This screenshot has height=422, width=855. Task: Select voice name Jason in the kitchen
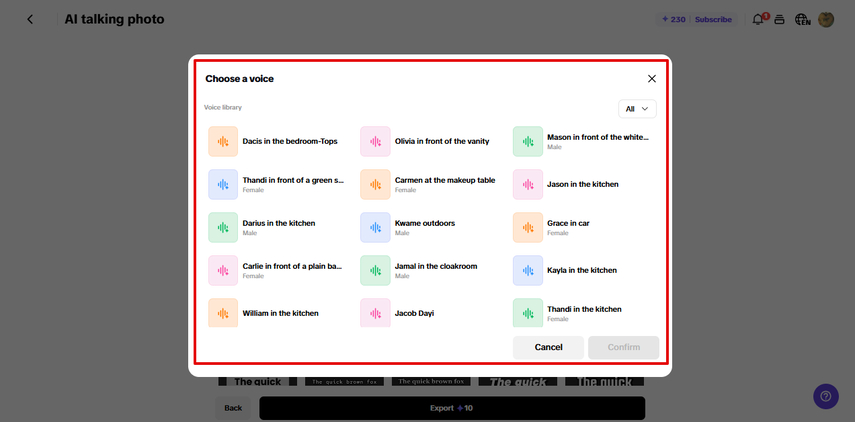coord(583,184)
